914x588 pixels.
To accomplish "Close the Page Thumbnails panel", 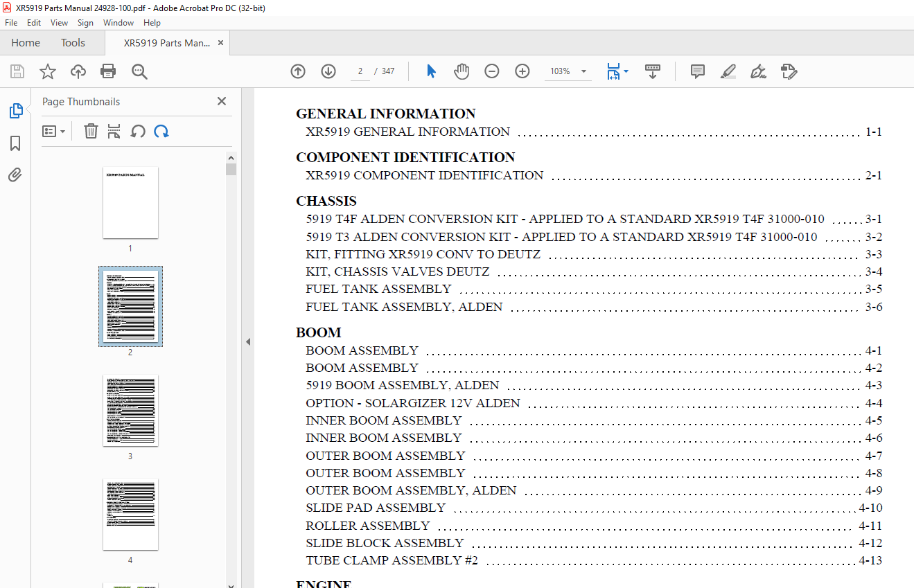I will tap(222, 101).
